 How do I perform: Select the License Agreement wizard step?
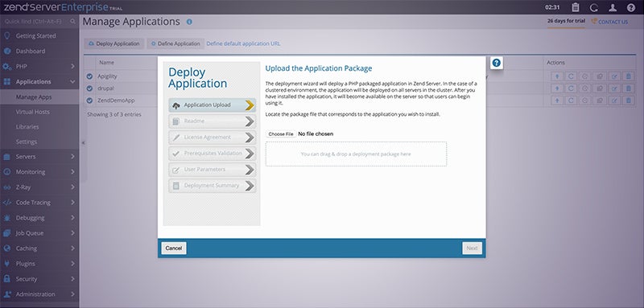click(212, 138)
